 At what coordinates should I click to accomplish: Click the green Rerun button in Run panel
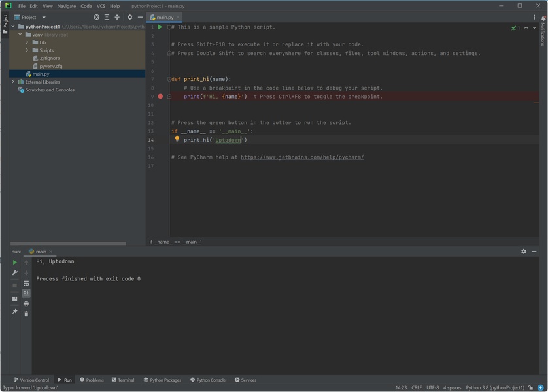(x=15, y=262)
